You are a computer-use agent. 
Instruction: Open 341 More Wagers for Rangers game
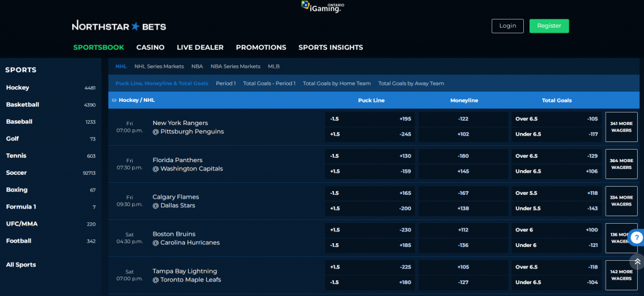tap(621, 127)
